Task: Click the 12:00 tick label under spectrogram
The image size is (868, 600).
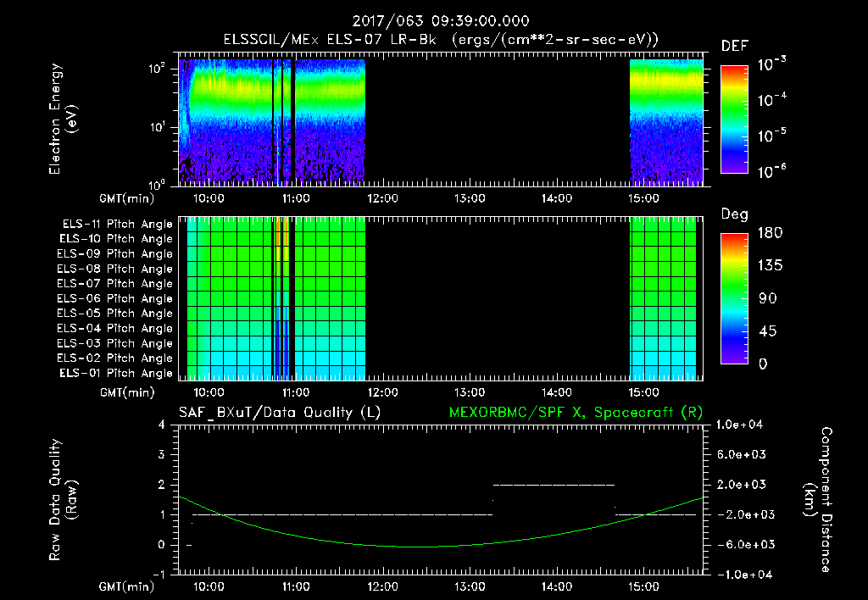Action: (x=382, y=198)
